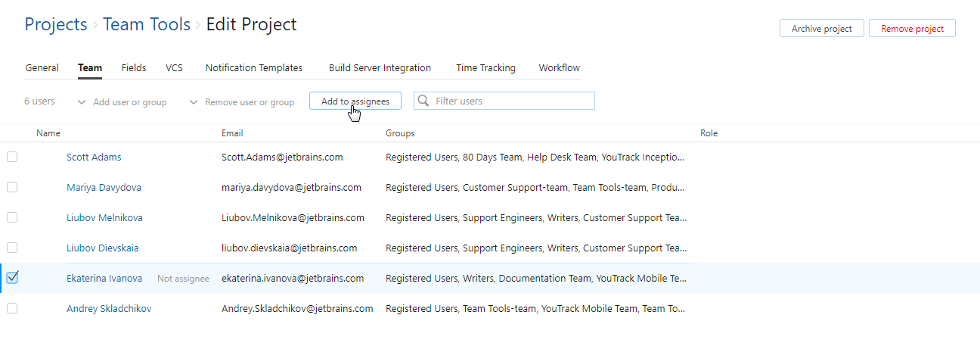
Task: Open the Remove user or group dropdown
Action: pos(242,102)
